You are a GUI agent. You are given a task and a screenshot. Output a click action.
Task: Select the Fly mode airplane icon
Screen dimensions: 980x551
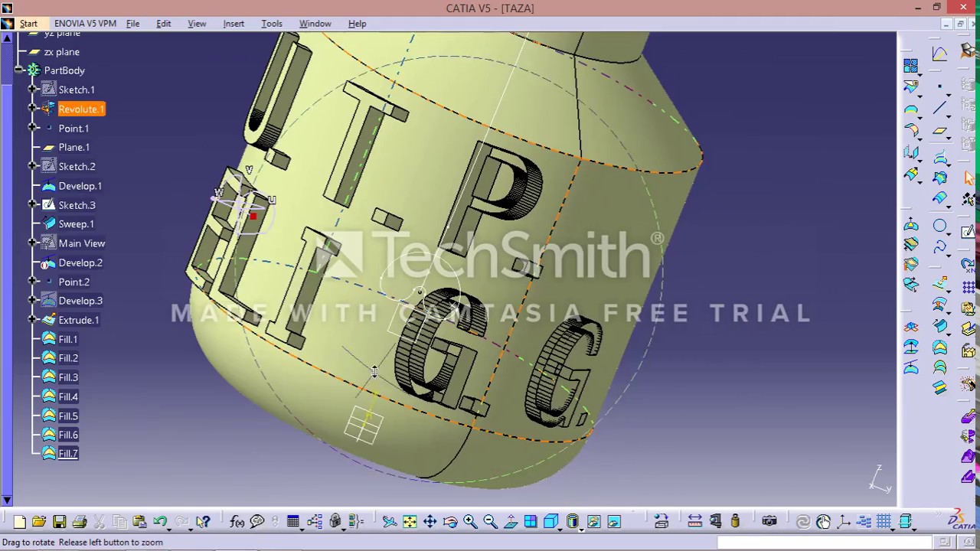click(x=390, y=522)
